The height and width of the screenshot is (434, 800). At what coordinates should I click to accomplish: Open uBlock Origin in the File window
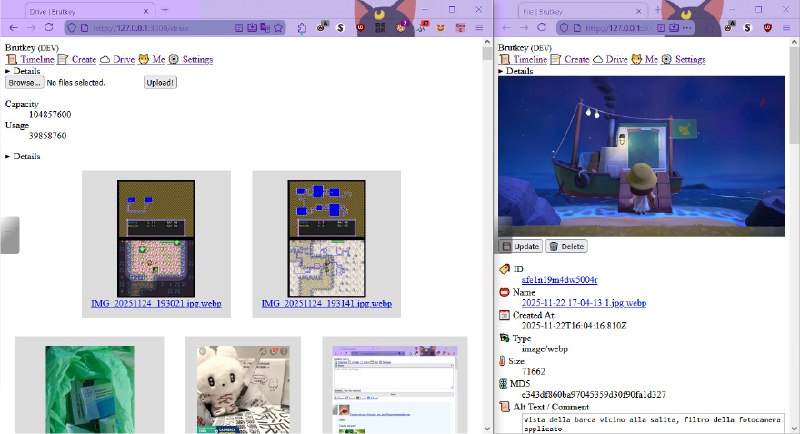(767, 28)
